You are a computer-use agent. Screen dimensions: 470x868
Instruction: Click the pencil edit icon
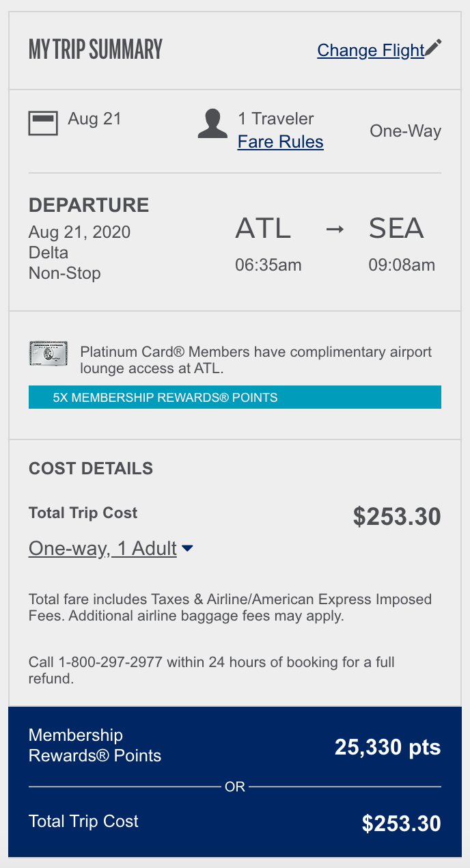pos(434,48)
